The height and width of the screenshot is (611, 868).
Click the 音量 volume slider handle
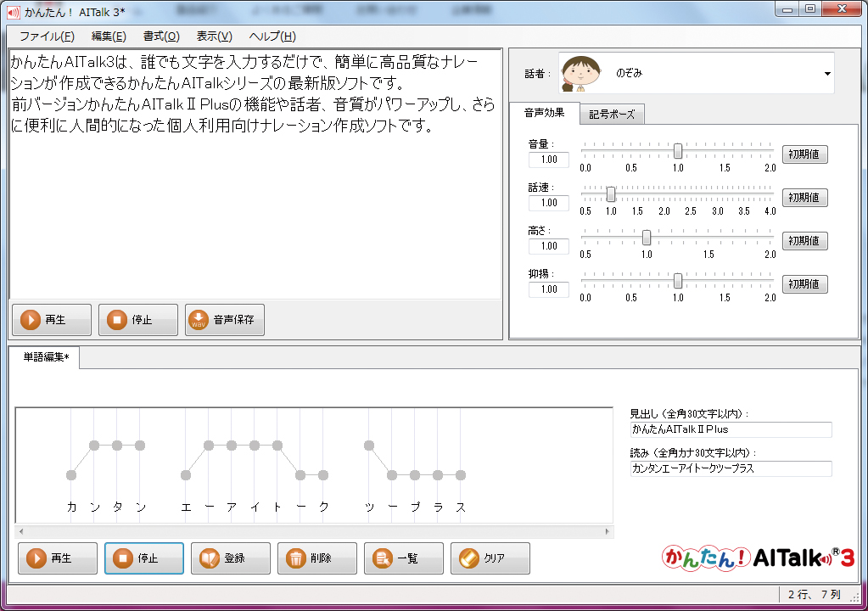pyautogui.click(x=678, y=150)
